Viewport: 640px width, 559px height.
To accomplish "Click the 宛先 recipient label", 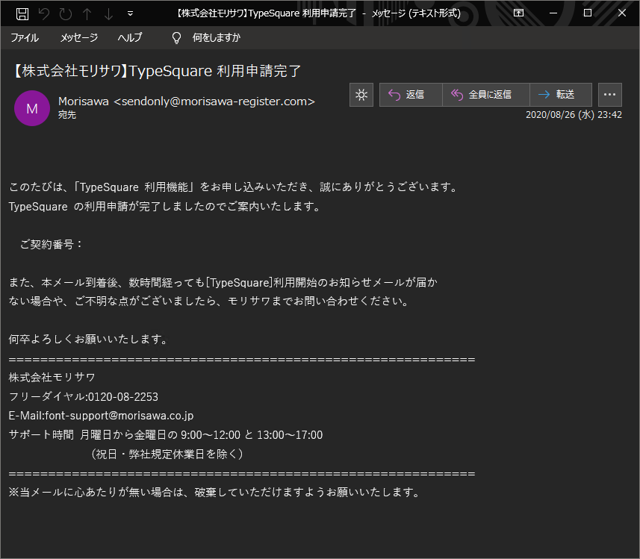I will [67, 115].
